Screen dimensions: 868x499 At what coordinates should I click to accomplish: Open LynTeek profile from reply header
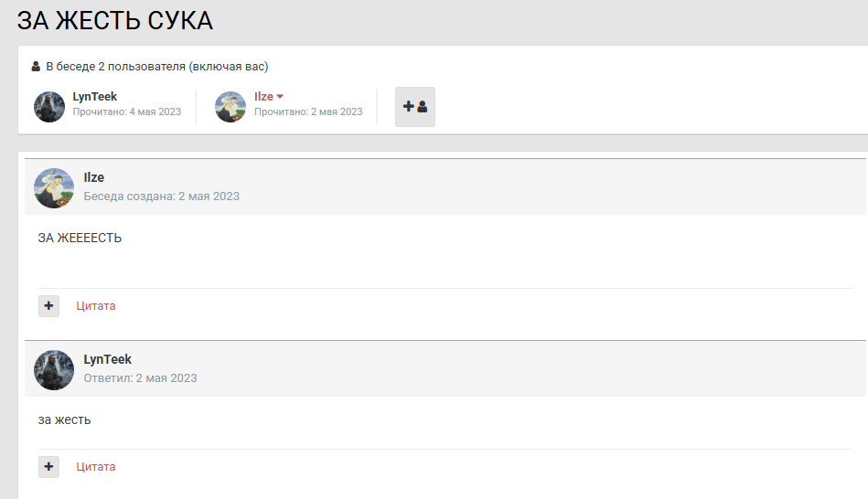108,360
